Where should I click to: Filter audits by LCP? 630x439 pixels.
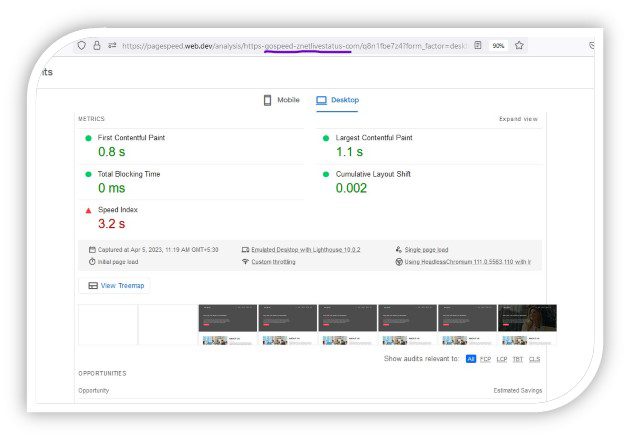tap(502, 358)
